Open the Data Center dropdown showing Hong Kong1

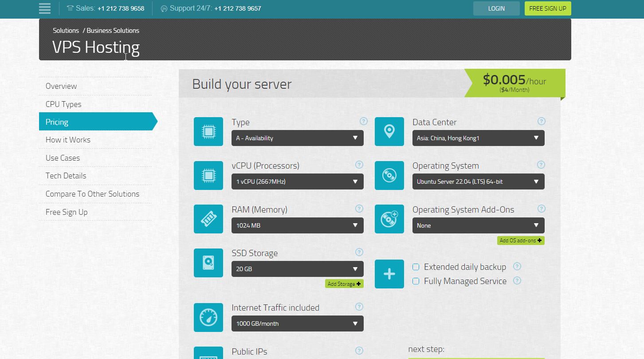(479, 138)
